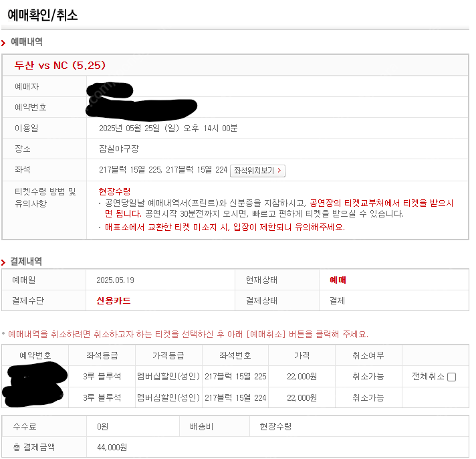
Task: Click the 이용일 row label
Action: pyautogui.click(x=27, y=128)
